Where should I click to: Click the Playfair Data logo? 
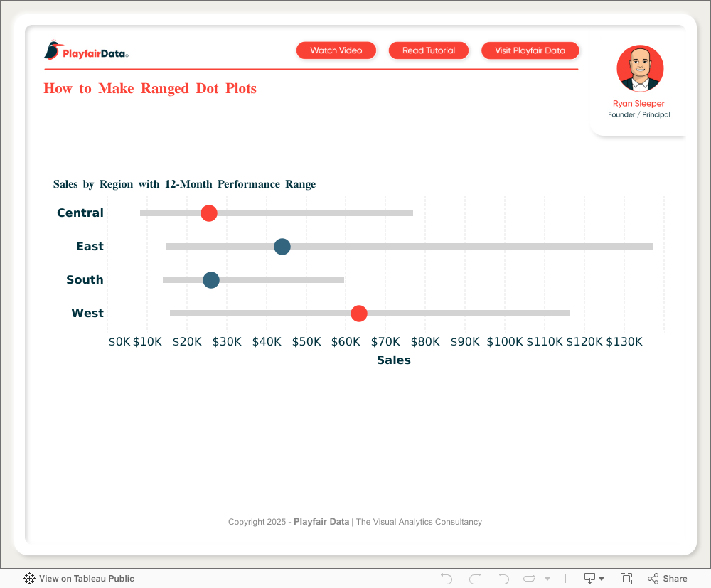click(x=86, y=50)
